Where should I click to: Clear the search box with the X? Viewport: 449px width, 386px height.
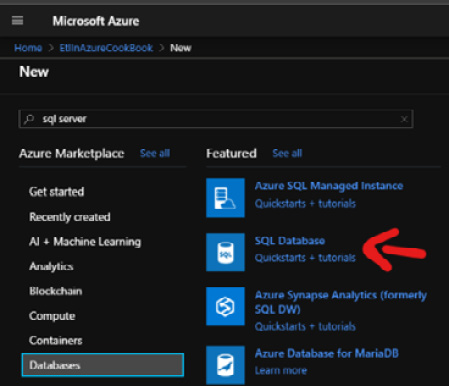click(404, 119)
